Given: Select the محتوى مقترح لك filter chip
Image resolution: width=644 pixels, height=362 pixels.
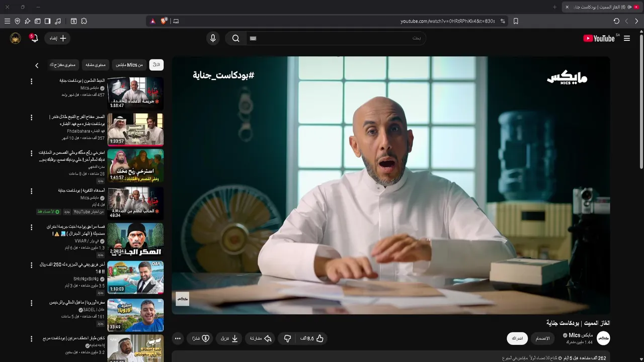Looking at the screenshot, I should (x=64, y=65).
